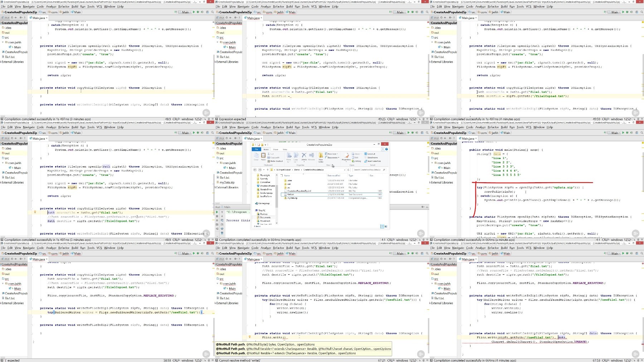Click the Explorer address bar refresh icon
Viewport: 644px width, 362px height.
[348, 170]
